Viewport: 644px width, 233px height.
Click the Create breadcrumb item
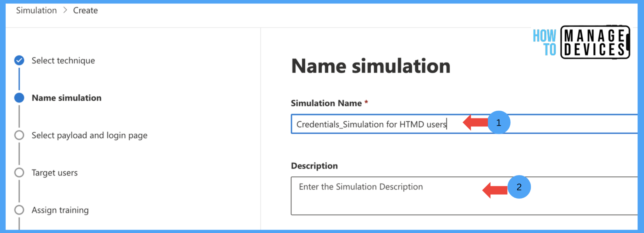85,10
